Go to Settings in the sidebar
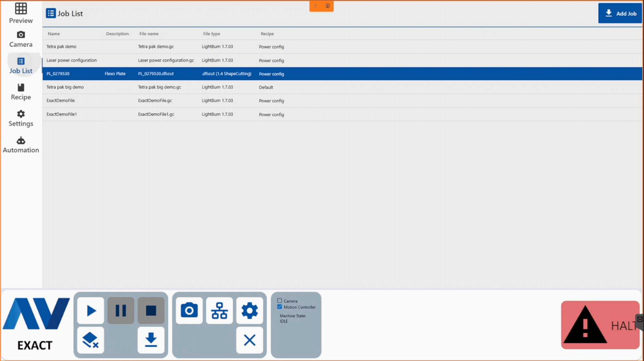 (x=21, y=118)
